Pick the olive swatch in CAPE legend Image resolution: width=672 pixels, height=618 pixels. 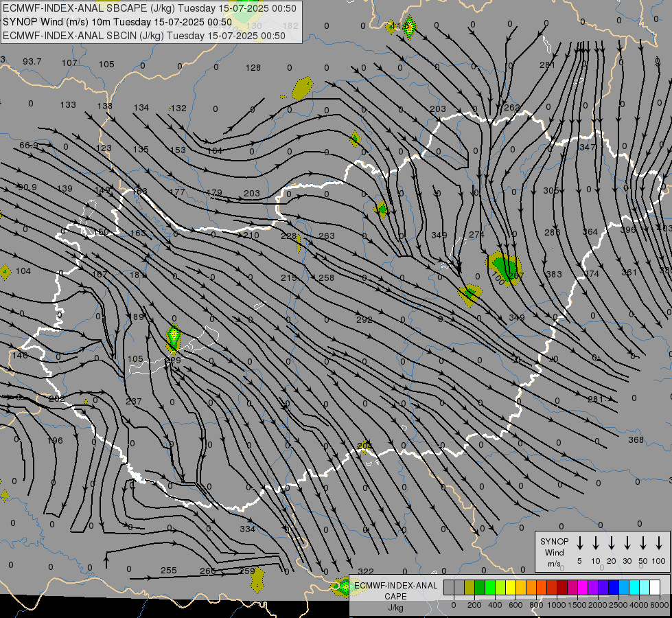tap(470, 588)
